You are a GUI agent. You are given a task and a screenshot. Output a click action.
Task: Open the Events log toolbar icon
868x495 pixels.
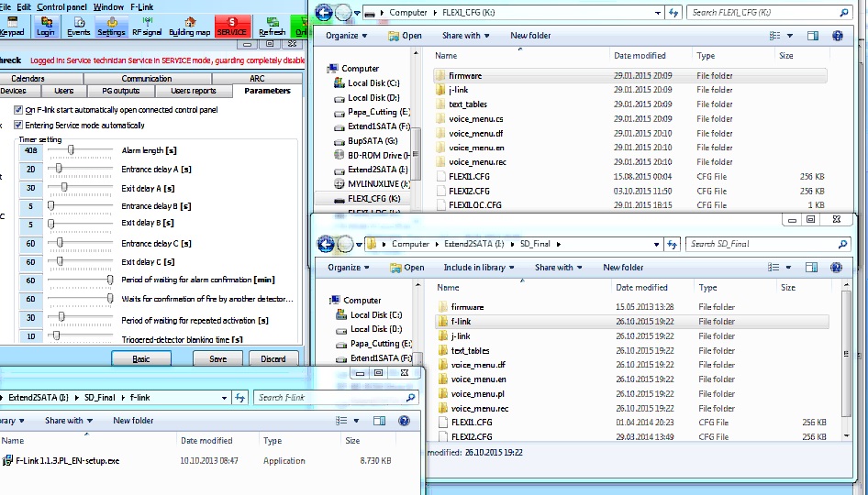pyautogui.click(x=78, y=26)
